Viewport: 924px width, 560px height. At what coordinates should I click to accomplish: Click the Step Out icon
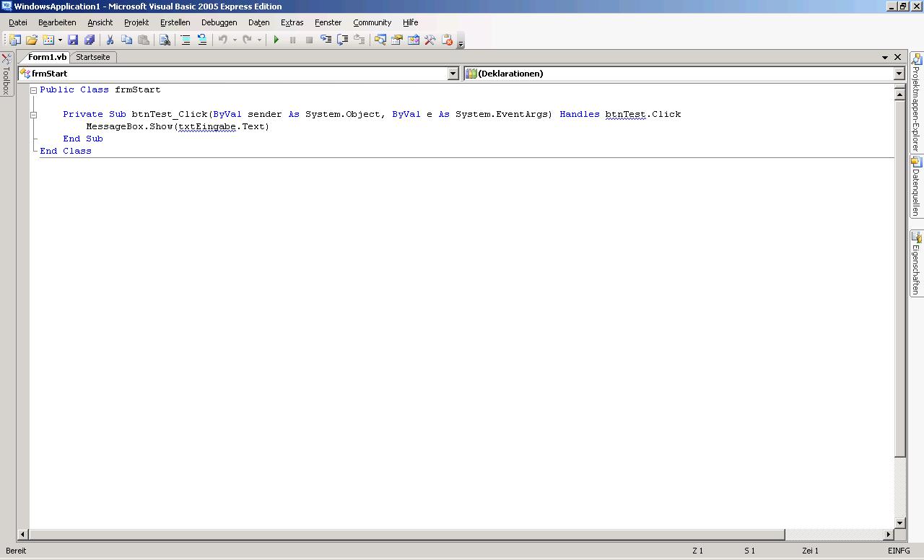(x=359, y=40)
